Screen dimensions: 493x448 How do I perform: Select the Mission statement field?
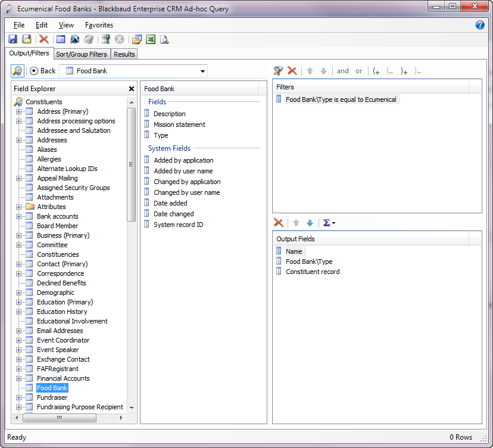tap(179, 125)
